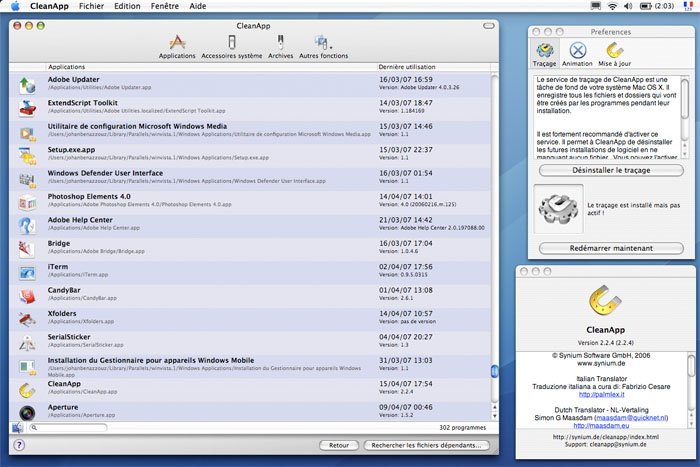Click the Windows Mobile installer icon
Image resolution: width=700 pixels, height=467 pixels.
tap(27, 367)
